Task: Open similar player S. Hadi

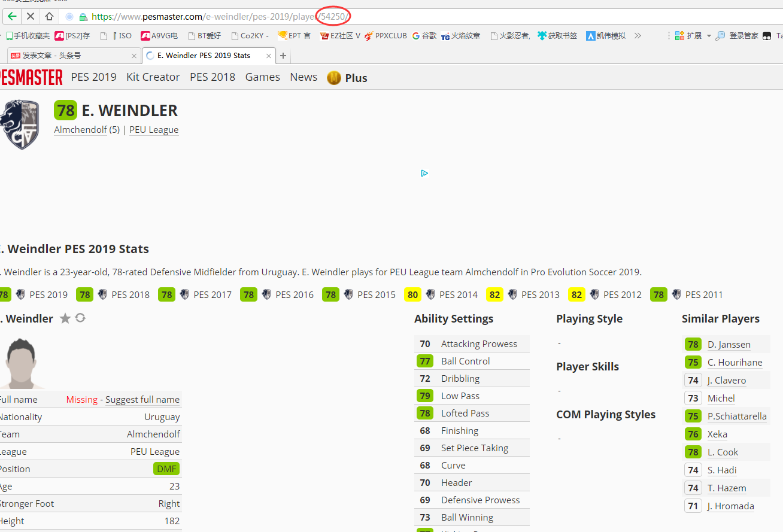Action: pyautogui.click(x=722, y=470)
